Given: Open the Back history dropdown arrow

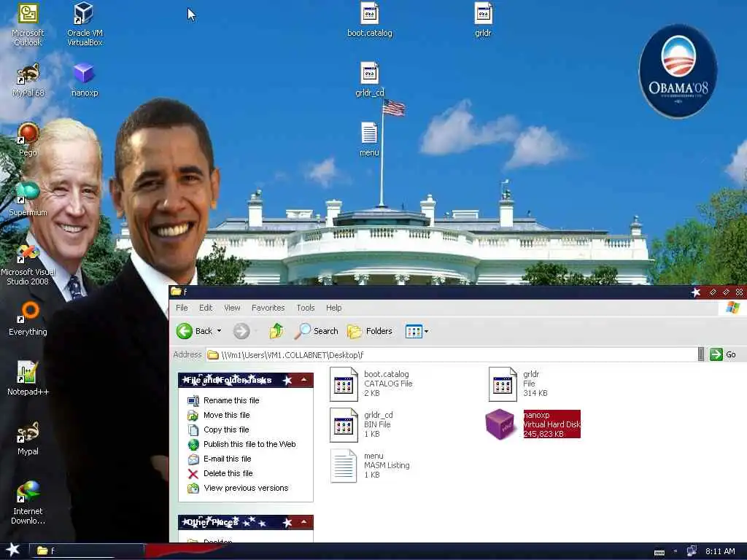Looking at the screenshot, I should [x=219, y=331].
